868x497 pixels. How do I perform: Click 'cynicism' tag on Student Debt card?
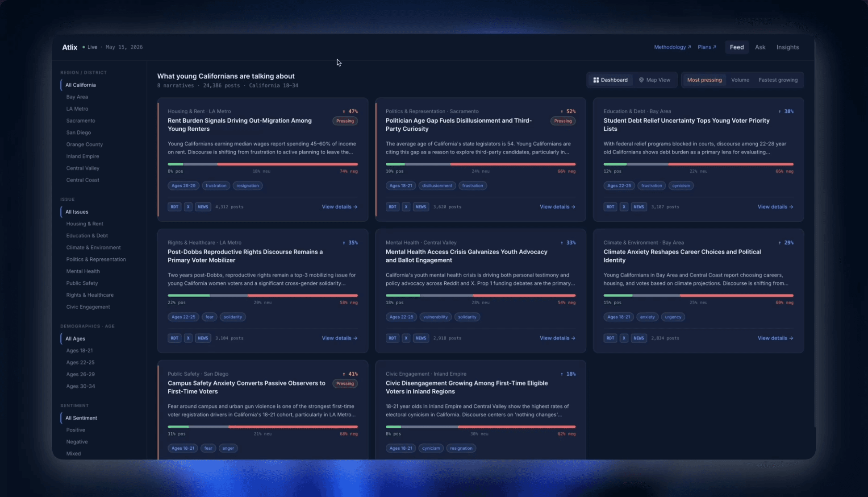(681, 186)
